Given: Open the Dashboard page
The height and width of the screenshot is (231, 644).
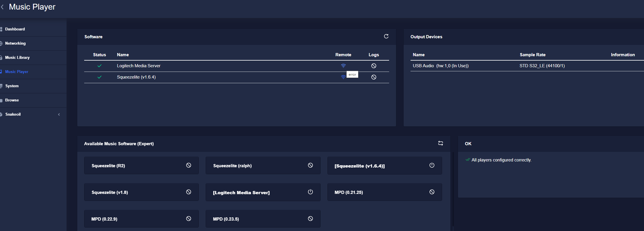Looking at the screenshot, I should click(x=33, y=29).
